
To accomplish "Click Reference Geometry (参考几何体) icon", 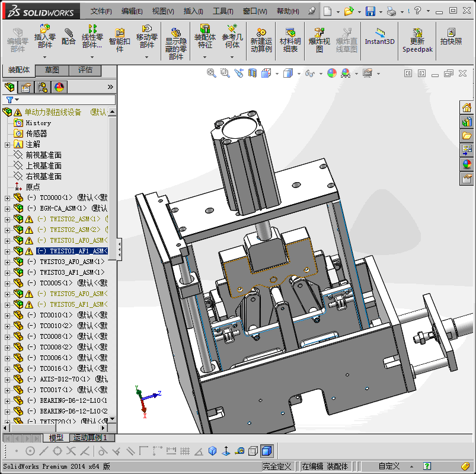I will coord(232,36).
